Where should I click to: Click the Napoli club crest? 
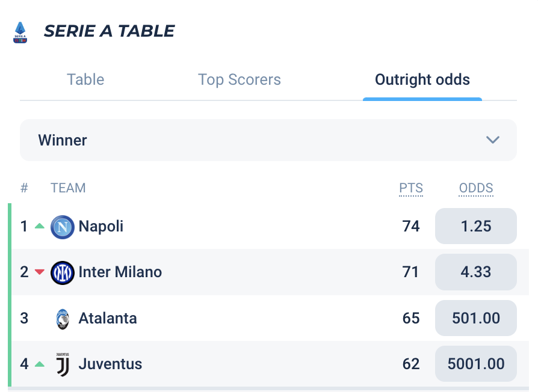point(63,227)
